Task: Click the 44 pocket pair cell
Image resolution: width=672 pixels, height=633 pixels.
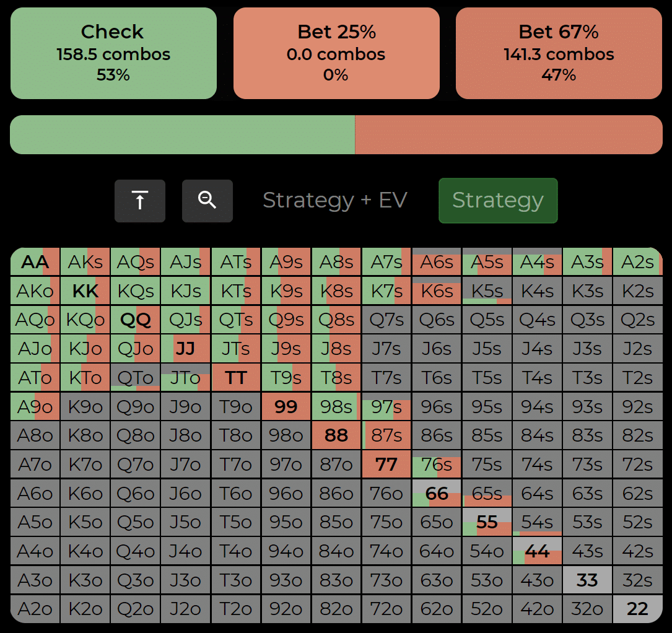Action: point(537,551)
